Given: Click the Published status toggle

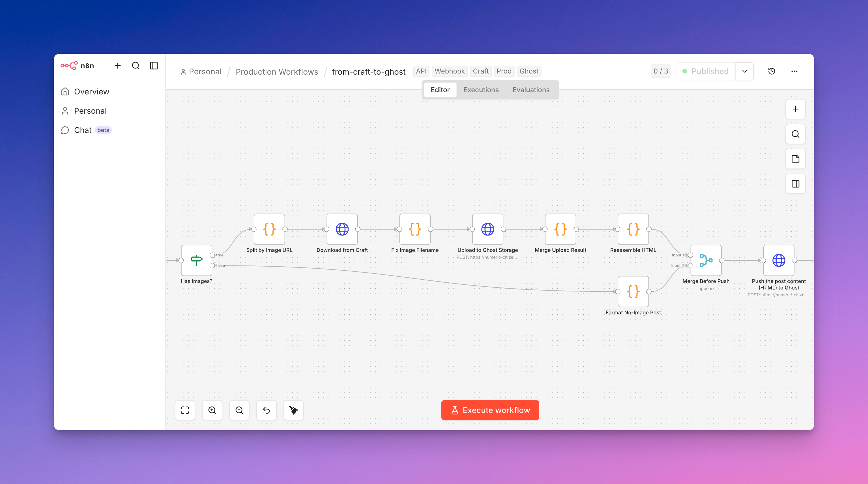Looking at the screenshot, I should pyautogui.click(x=706, y=71).
